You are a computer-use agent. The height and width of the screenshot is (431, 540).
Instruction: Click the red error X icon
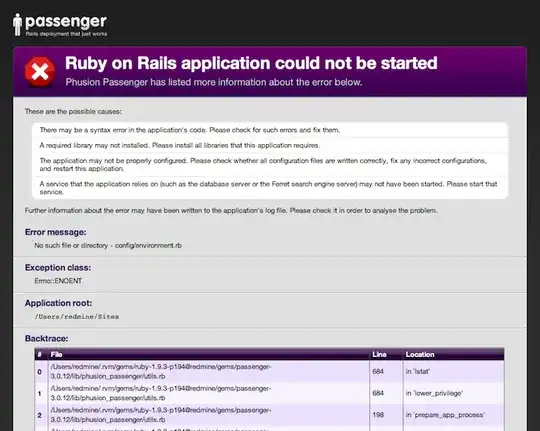tap(40, 72)
